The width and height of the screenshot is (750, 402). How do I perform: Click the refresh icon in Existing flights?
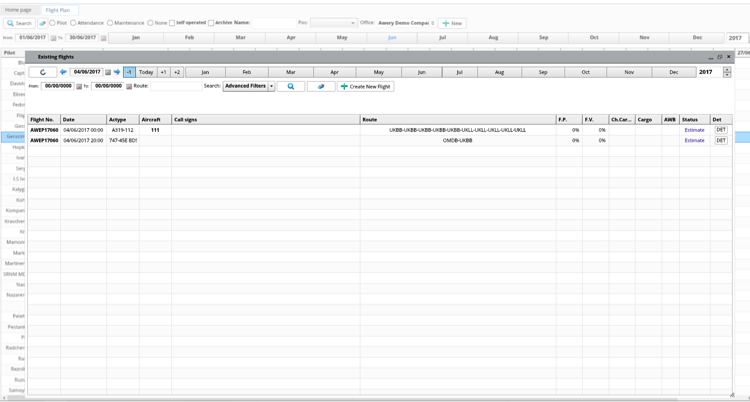pos(43,72)
